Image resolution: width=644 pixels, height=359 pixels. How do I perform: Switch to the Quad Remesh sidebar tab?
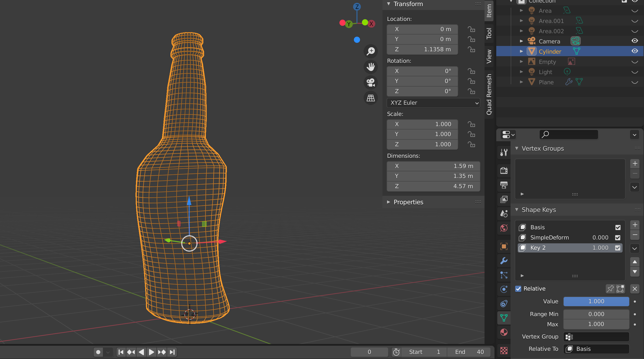[489, 94]
